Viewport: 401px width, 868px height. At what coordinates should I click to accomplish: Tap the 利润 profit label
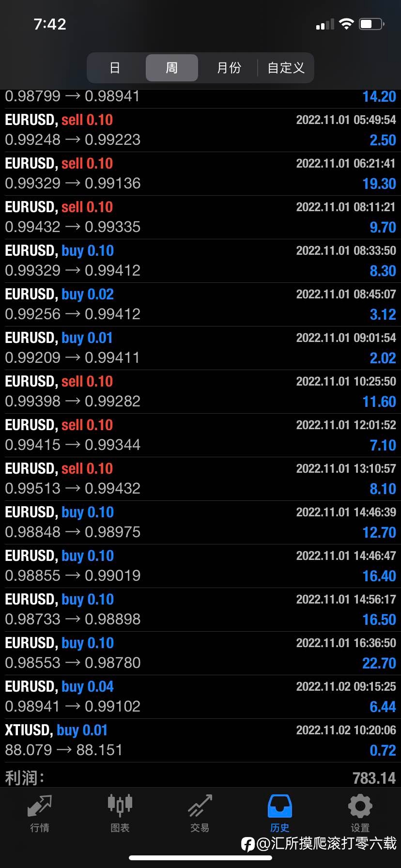pos(25,778)
